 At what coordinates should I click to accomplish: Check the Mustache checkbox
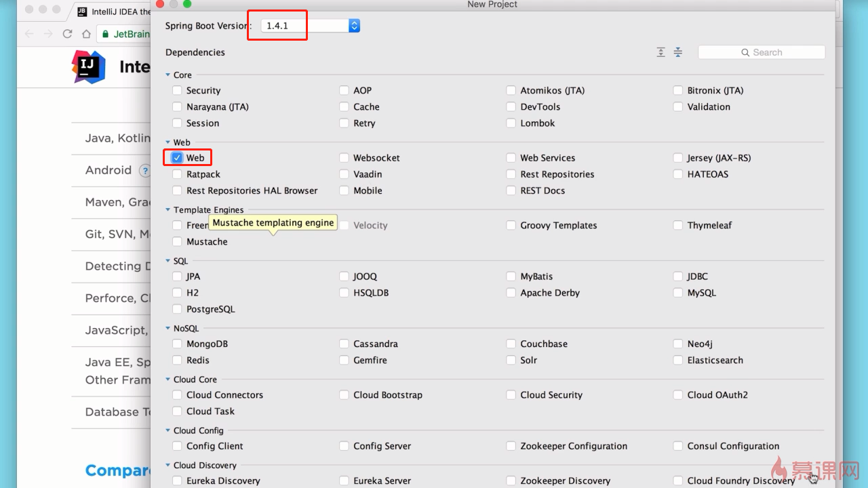(x=177, y=242)
